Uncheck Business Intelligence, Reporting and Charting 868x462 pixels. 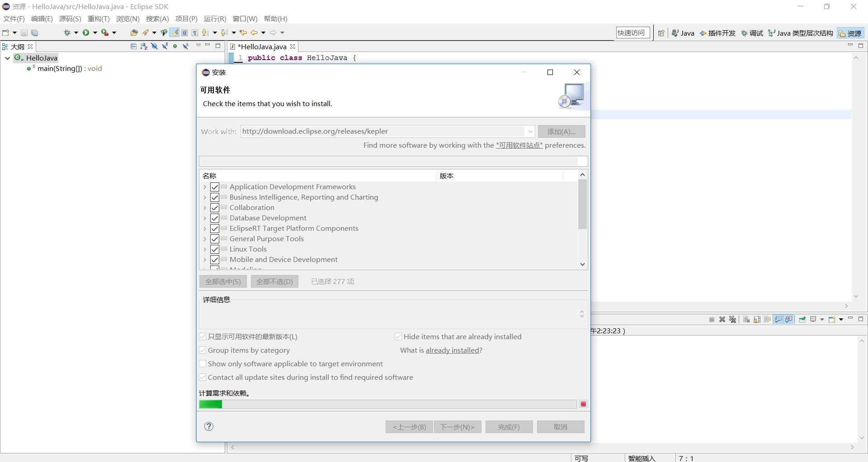[215, 197]
